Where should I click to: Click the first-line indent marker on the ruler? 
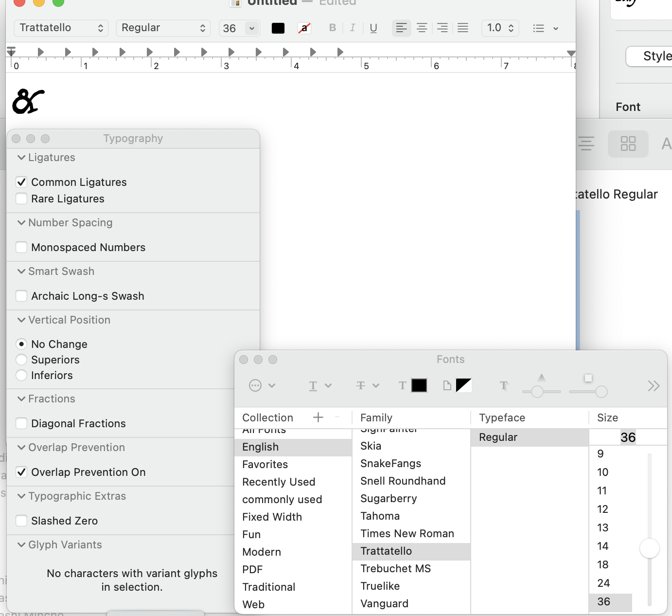click(x=11, y=49)
